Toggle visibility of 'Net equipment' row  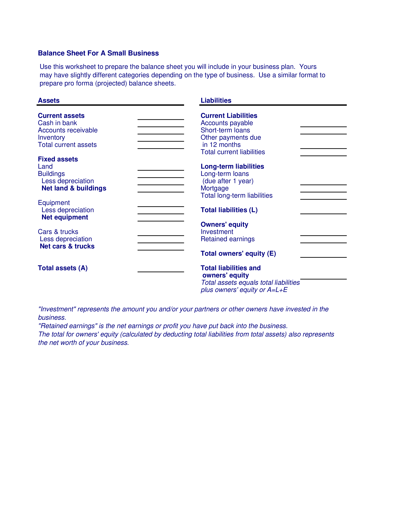(x=67, y=217)
